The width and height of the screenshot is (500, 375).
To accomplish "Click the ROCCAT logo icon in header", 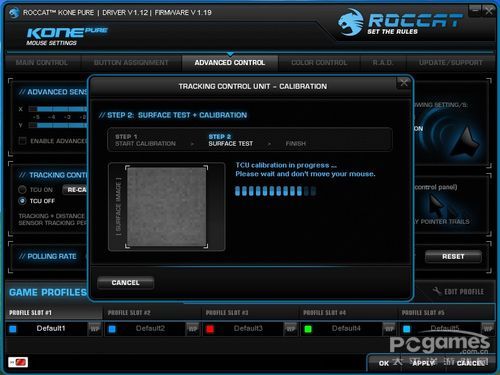I will (x=350, y=22).
